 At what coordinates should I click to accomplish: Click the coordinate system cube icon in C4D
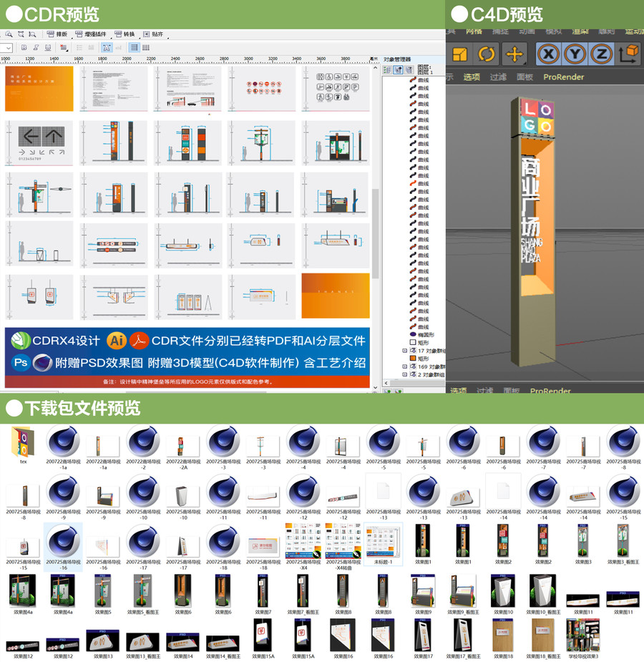[629, 54]
